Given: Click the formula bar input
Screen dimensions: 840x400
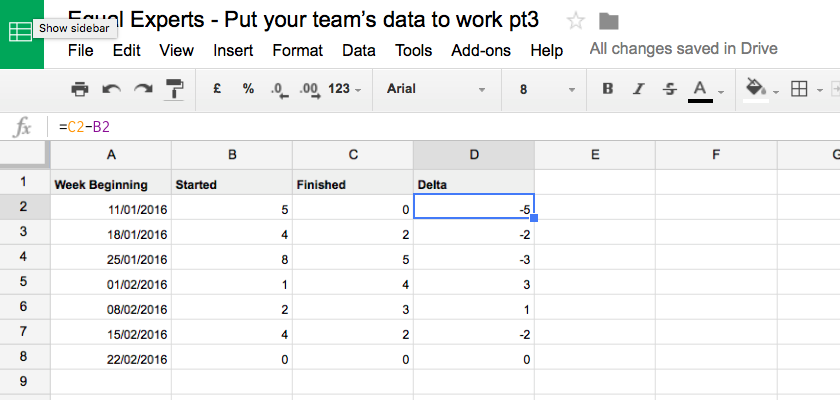Looking at the screenshot, I should click(445, 127).
